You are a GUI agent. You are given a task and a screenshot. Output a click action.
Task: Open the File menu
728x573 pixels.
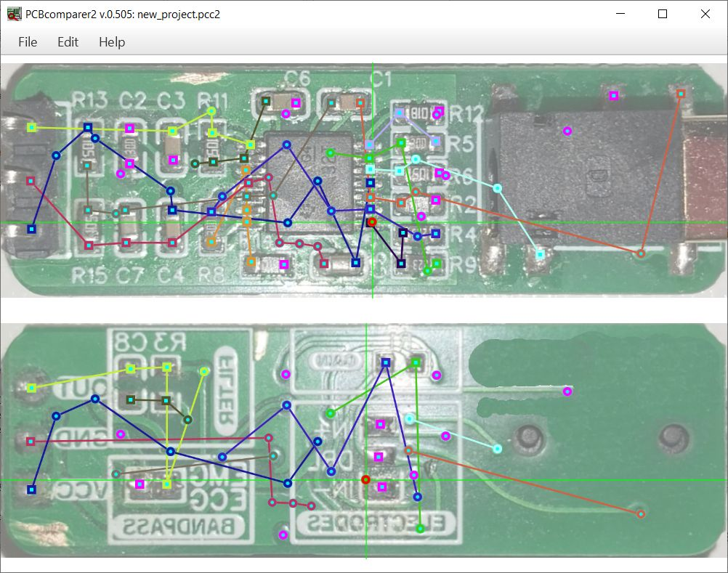pos(28,41)
